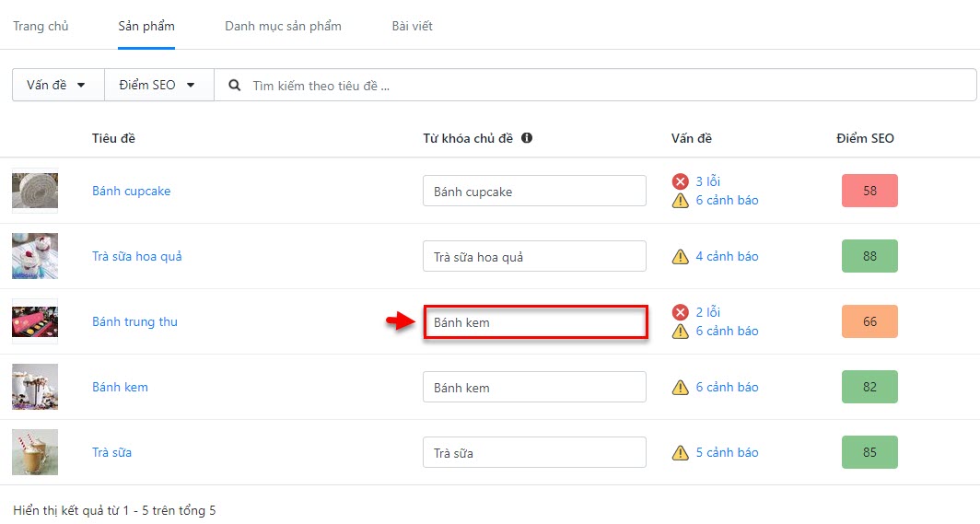Open the Trà sữa product thumbnail

[x=35, y=452]
